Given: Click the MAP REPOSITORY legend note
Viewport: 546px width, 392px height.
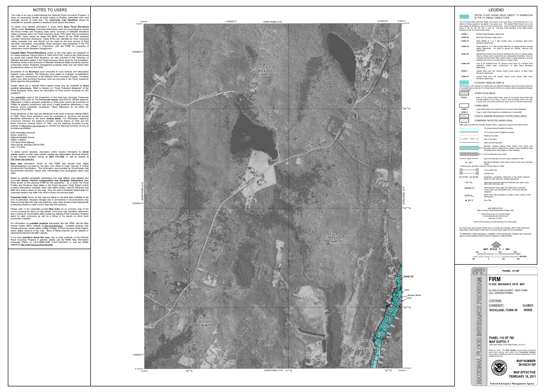Looking at the screenshot, I should [x=495, y=209].
